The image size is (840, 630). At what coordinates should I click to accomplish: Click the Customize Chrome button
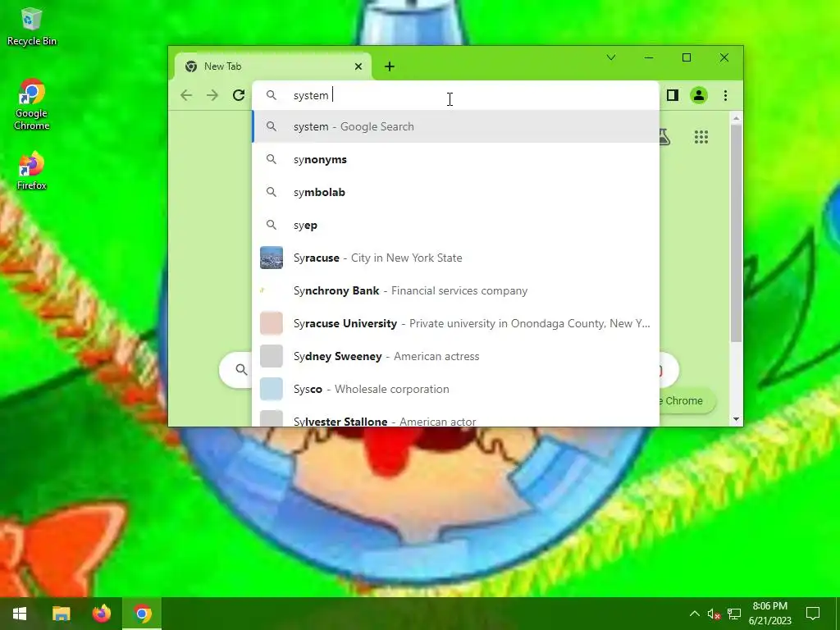click(x=688, y=400)
